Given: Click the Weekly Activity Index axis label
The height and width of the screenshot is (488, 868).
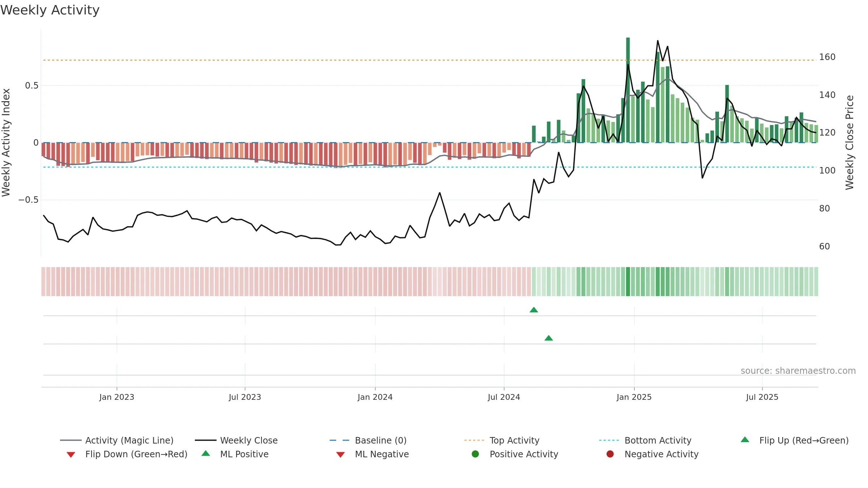Looking at the screenshot, I should [x=6, y=142].
